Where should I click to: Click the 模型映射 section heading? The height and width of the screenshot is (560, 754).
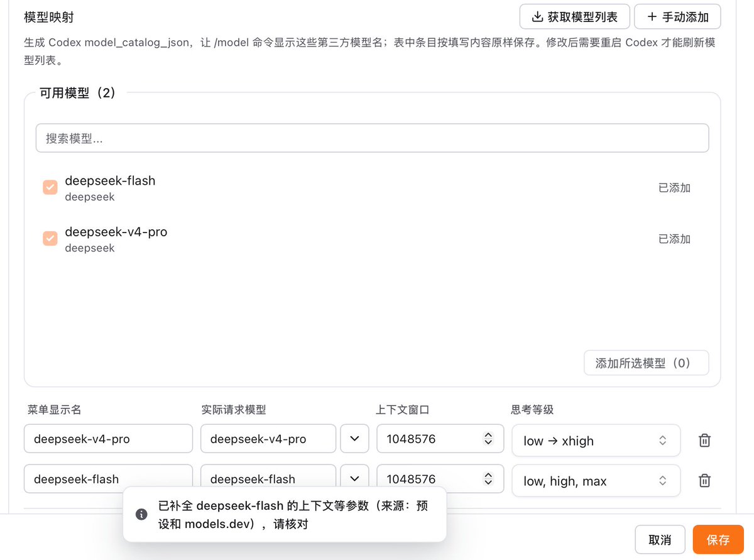pos(48,18)
